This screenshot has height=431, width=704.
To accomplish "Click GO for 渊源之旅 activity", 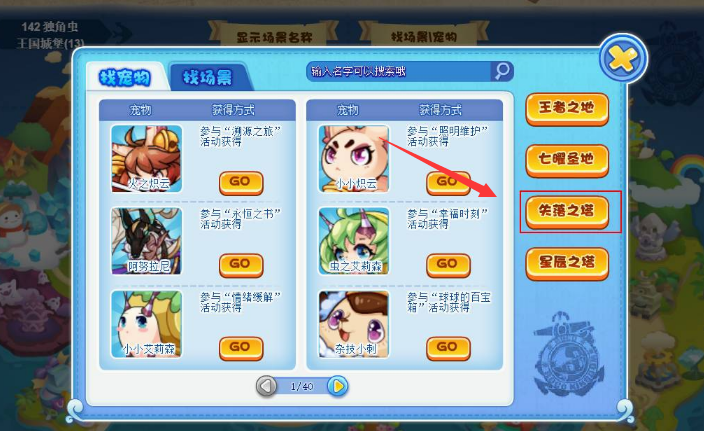I will click(x=241, y=182).
